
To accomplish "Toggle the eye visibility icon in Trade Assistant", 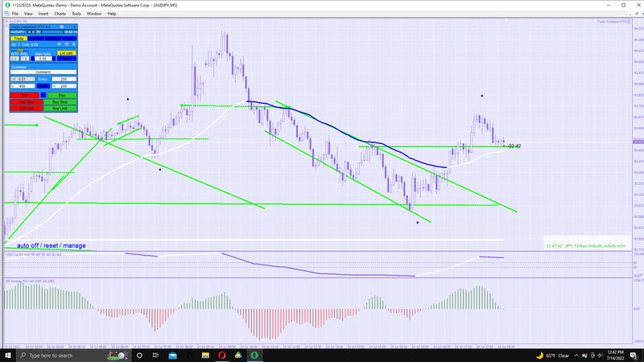I will point(59,44).
